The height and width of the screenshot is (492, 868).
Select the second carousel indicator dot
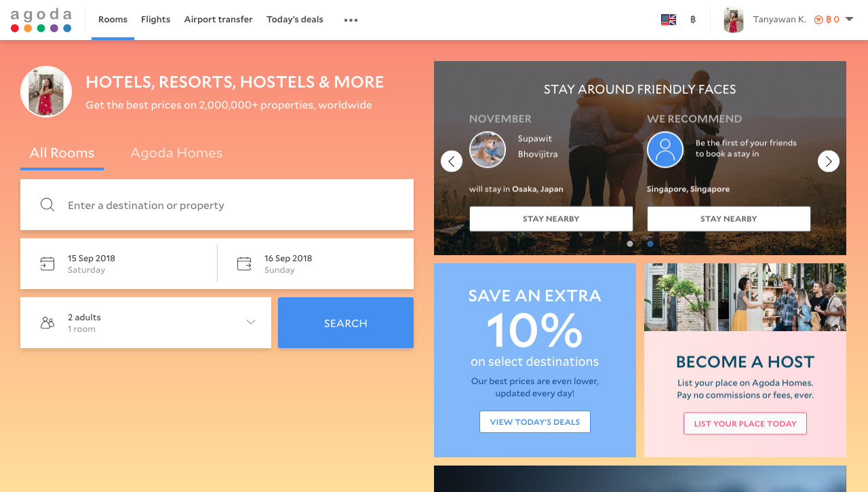point(650,244)
